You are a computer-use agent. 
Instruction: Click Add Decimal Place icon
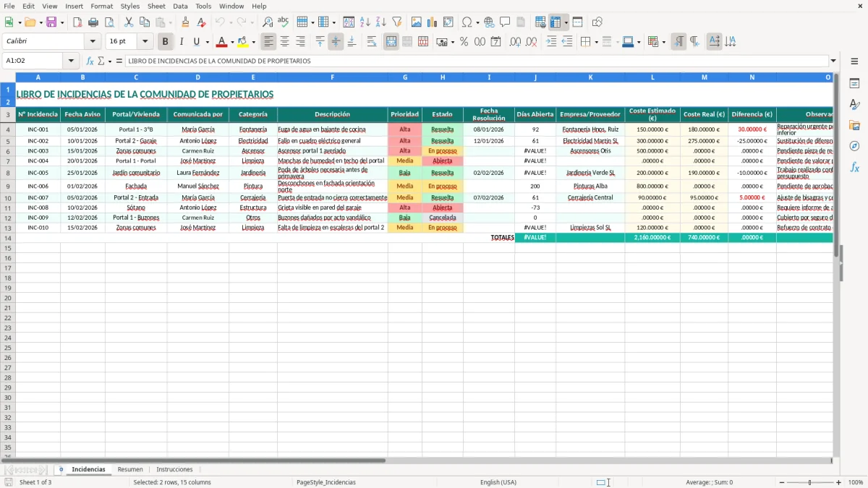(515, 42)
